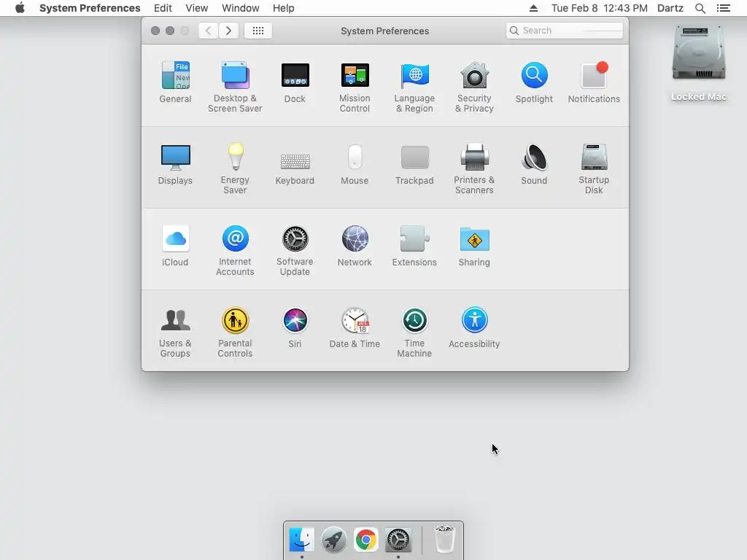This screenshot has height=560, width=747.
Task: Click the date and time in menu bar
Action: 600,8
